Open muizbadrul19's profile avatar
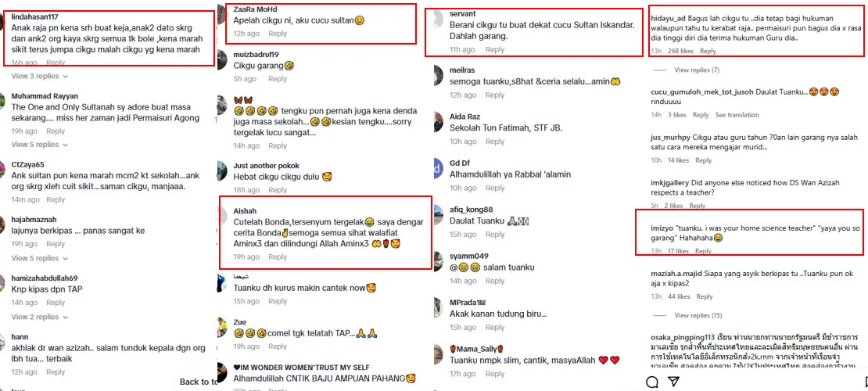This screenshot has width=868, height=391. (222, 59)
